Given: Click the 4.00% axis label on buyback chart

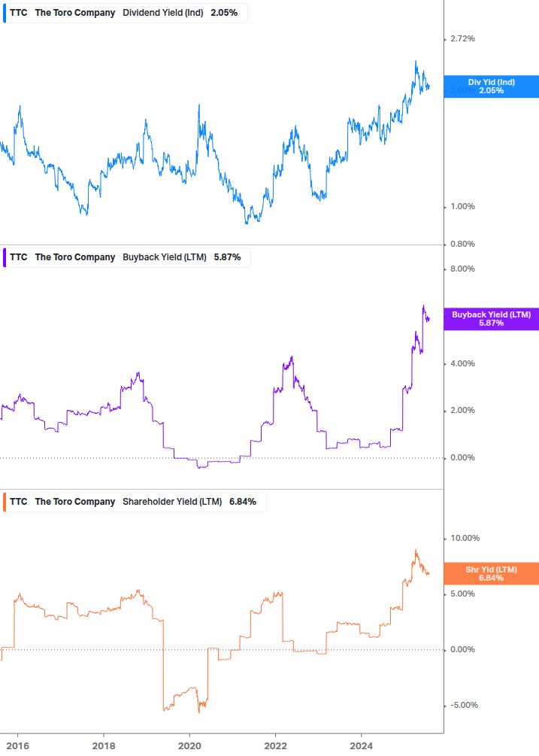Looking at the screenshot, I should pyautogui.click(x=462, y=364).
